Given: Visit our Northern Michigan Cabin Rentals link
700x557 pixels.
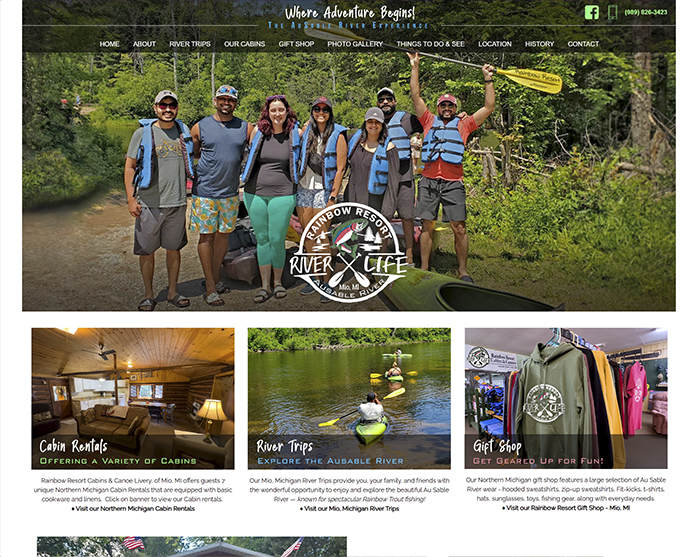Looking at the screenshot, I should pos(133,508).
